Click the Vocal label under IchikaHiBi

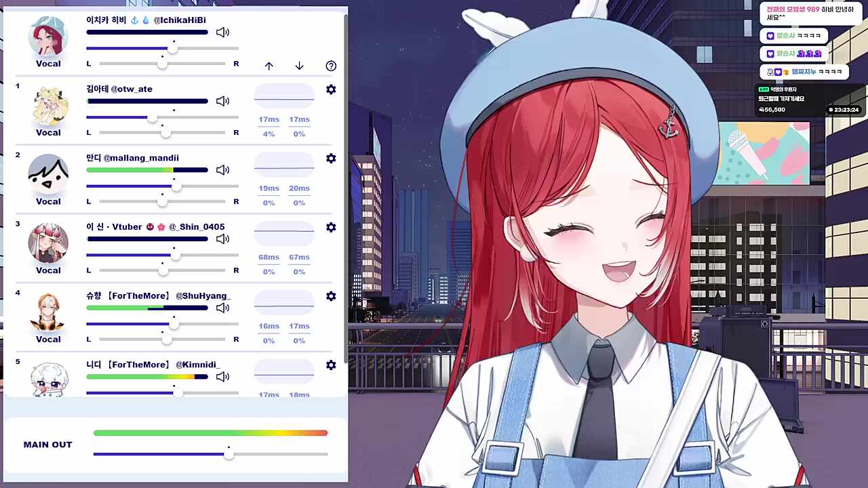[x=48, y=64]
